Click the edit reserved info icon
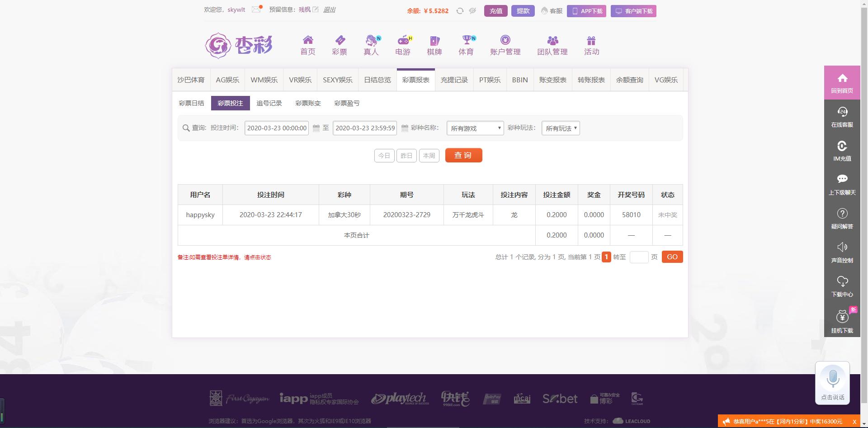Viewport: 868px width, 428px height. (316, 10)
